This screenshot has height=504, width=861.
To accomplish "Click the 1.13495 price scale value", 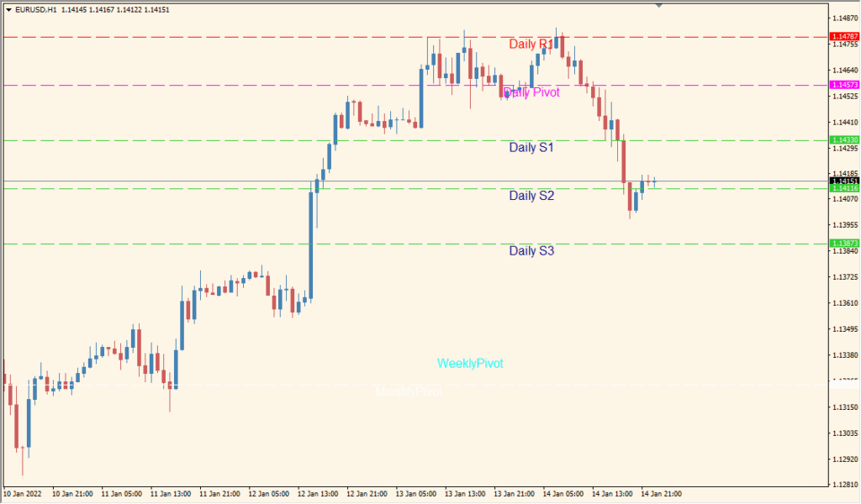I will pos(845,329).
